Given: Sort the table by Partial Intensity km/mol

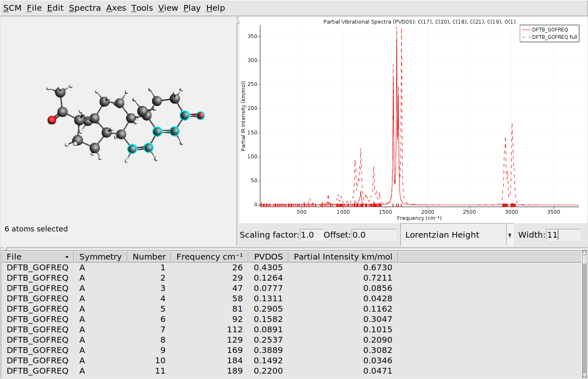Looking at the screenshot, I should click(x=343, y=257).
